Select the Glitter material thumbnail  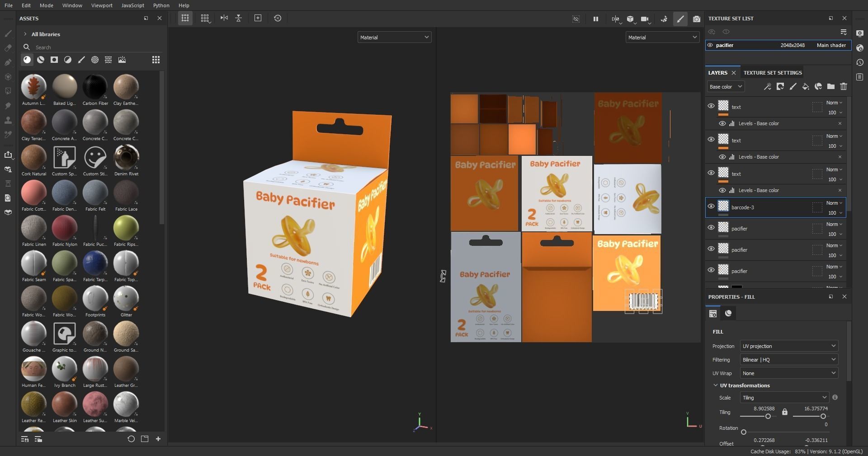pos(126,298)
